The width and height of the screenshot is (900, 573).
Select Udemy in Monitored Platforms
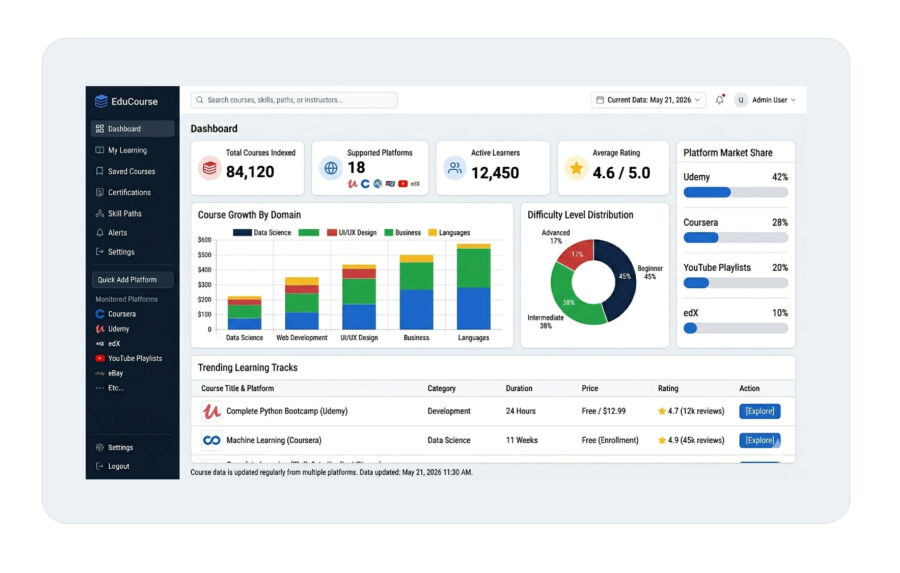(118, 329)
